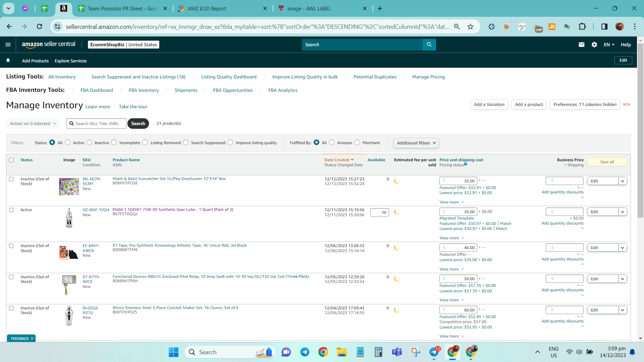Open Preferences: 11 columns hidden
Image resolution: width=644 pixels, height=362 pixels.
pos(585,105)
